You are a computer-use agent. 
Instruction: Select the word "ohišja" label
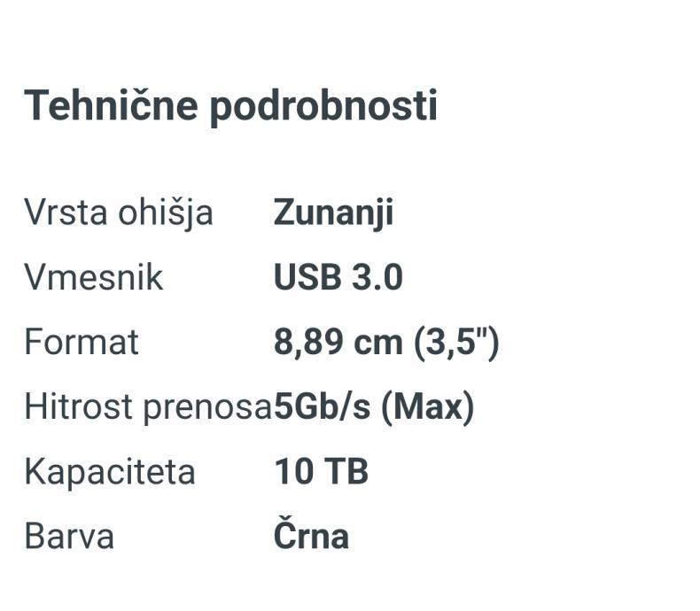pyautogui.click(x=165, y=213)
